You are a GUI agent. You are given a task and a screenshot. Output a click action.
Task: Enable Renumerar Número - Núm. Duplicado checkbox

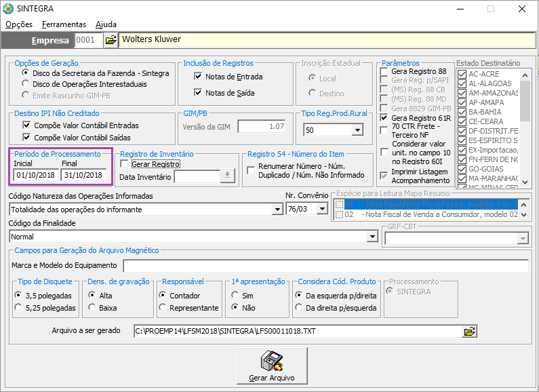[252, 170]
